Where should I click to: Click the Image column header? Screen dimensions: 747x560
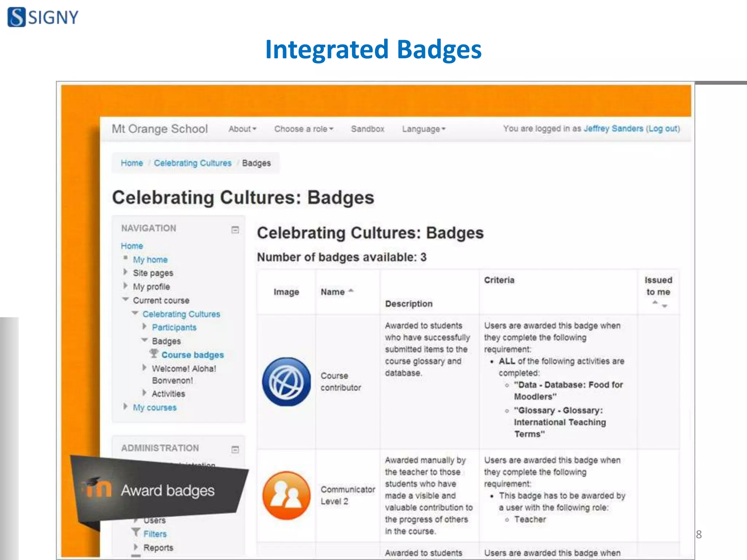click(286, 292)
